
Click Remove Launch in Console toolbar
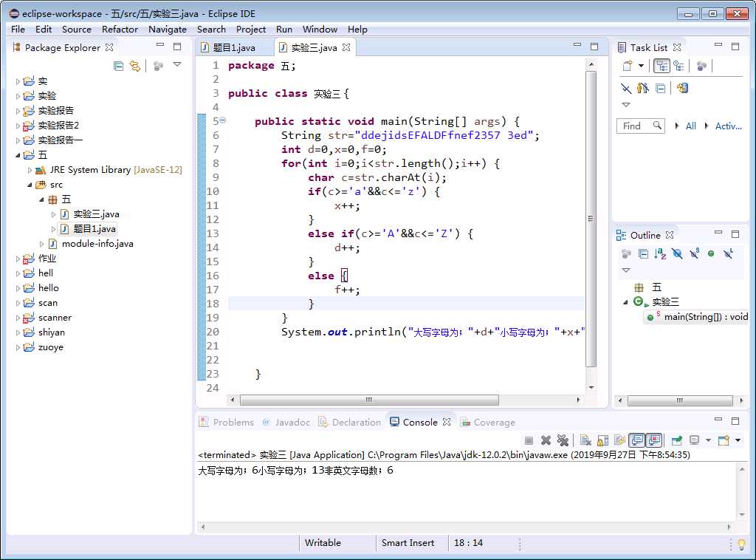546,440
